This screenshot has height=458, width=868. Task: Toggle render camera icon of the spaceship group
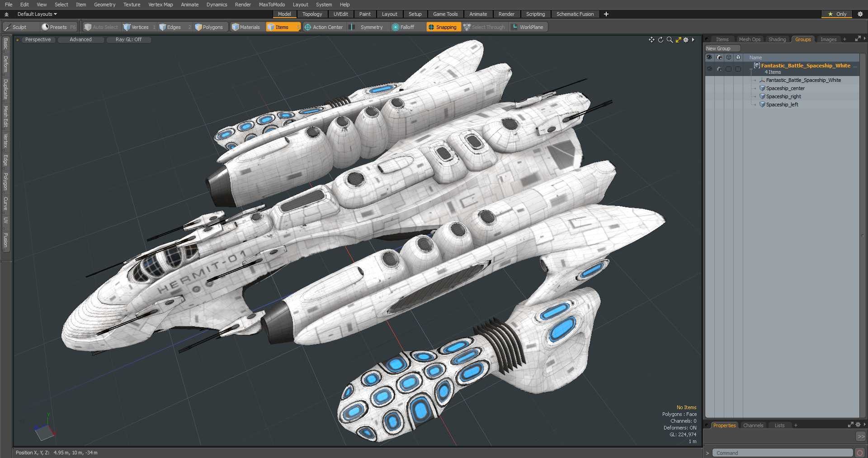point(719,69)
